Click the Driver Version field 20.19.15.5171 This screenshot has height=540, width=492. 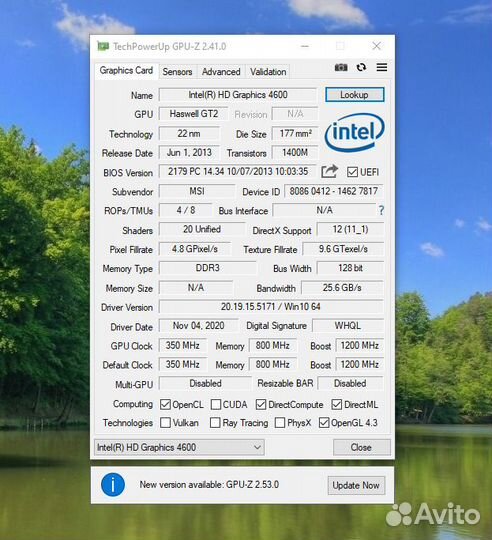pos(271,307)
